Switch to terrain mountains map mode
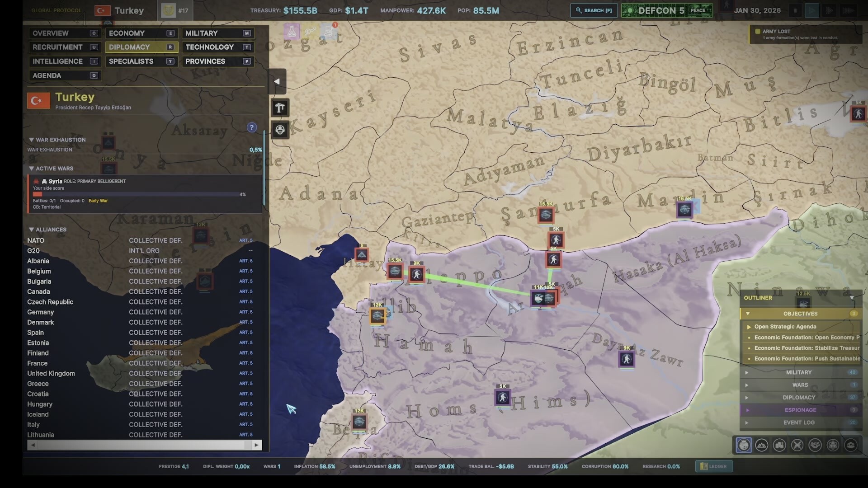The height and width of the screenshot is (488, 868). [762, 445]
